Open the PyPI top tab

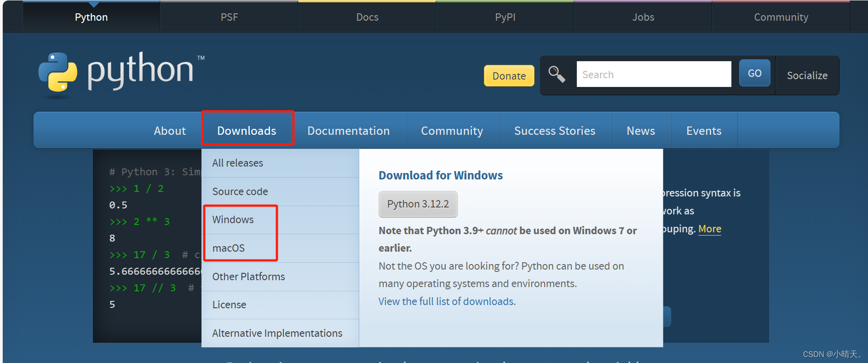pos(505,17)
